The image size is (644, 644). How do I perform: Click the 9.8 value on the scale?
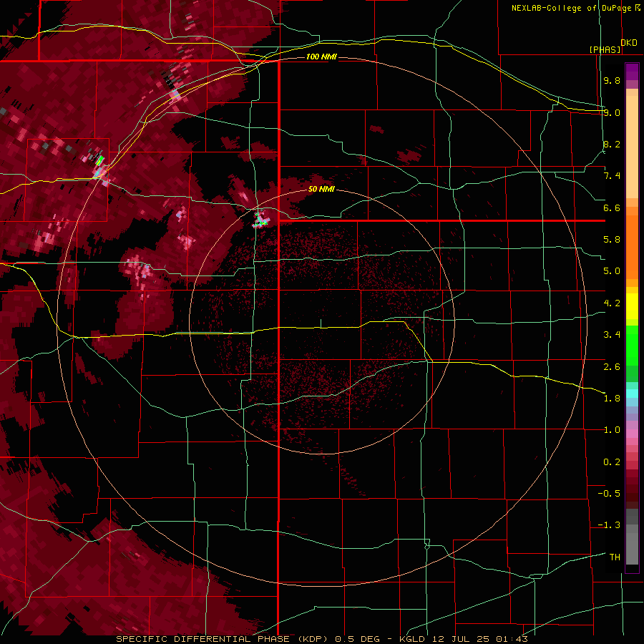click(x=612, y=80)
